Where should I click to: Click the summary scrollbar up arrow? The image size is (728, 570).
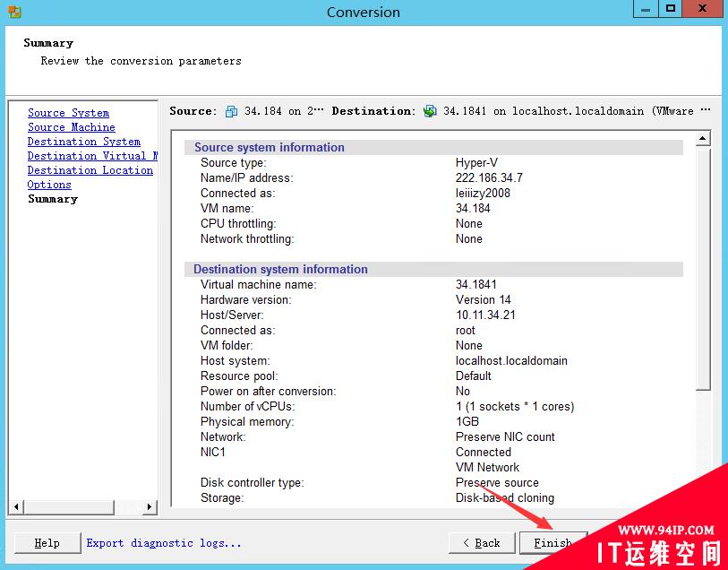tap(703, 138)
